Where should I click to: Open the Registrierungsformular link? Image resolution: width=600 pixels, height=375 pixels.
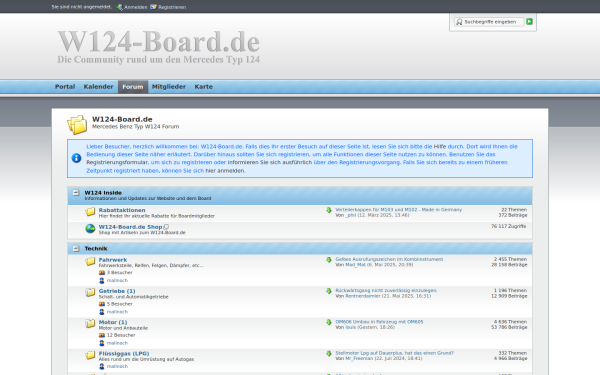point(117,163)
